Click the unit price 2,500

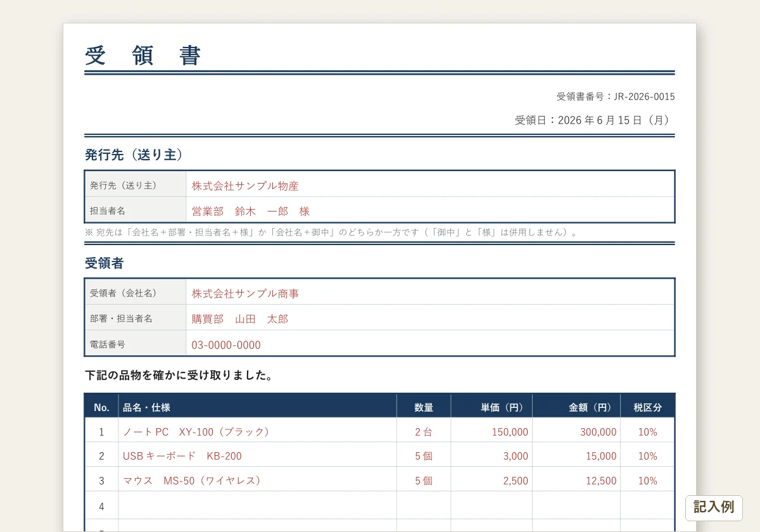(516, 481)
